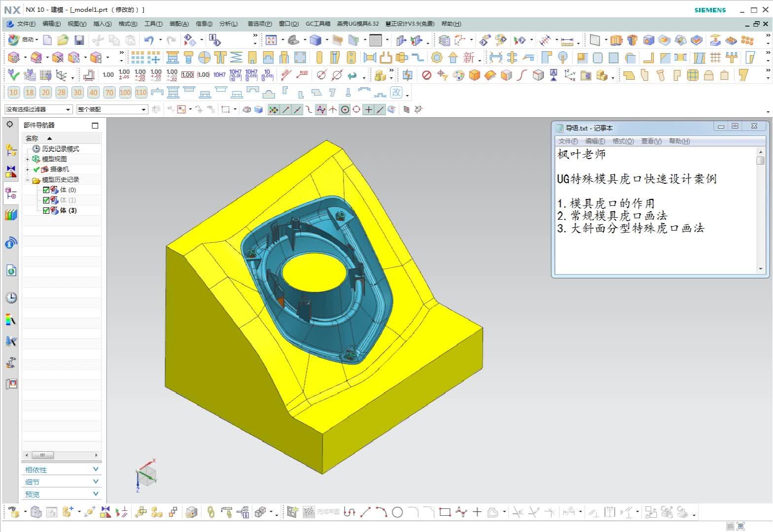Toggle the enable snap points button
Image resolution: width=773 pixels, height=532 pixels.
click(273, 109)
